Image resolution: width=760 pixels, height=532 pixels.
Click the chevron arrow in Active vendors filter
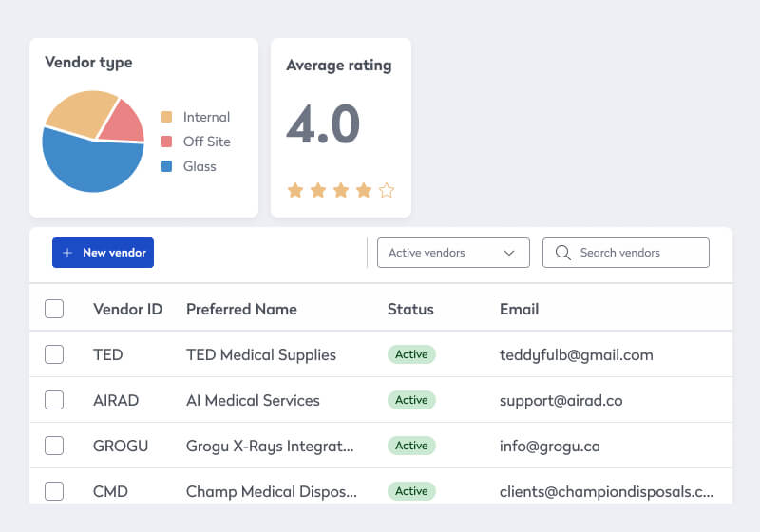point(509,253)
